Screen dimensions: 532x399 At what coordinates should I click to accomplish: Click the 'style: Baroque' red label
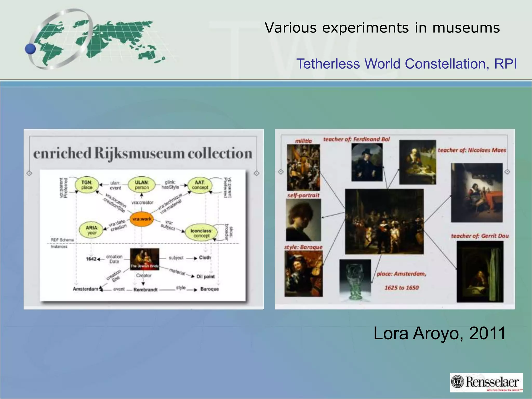tap(303, 247)
